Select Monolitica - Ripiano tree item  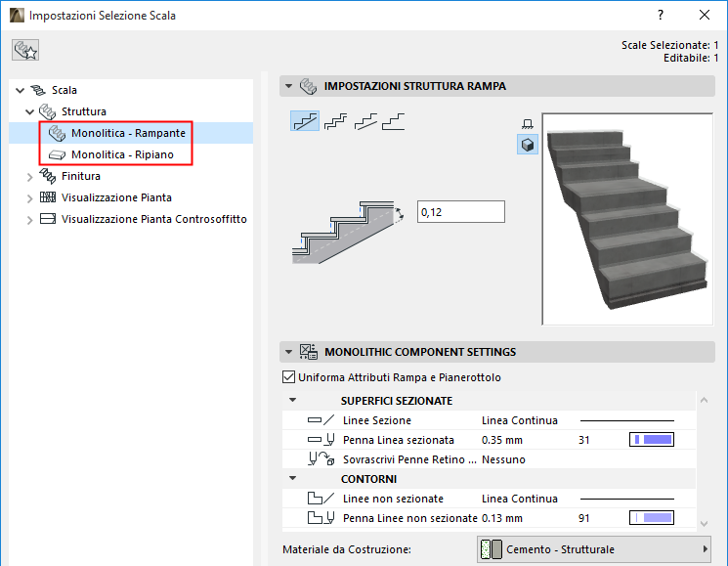(x=122, y=154)
